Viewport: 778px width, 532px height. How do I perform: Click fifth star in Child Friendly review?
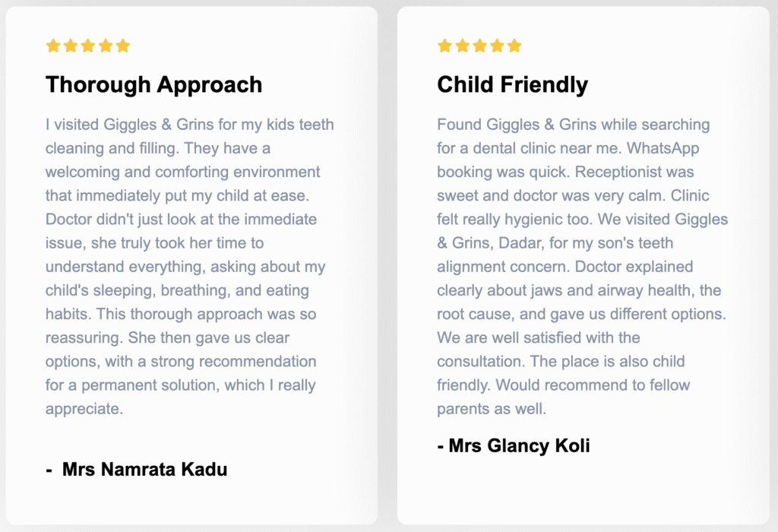pos(514,46)
